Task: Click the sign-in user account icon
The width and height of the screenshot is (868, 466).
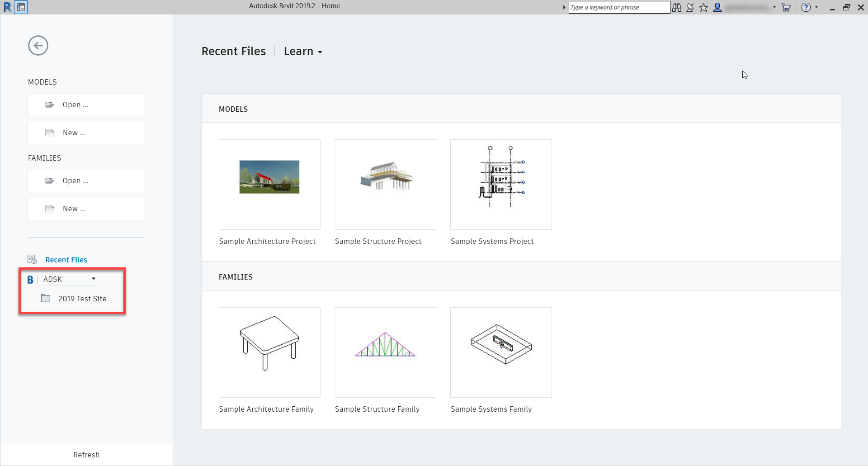Action: [718, 7]
